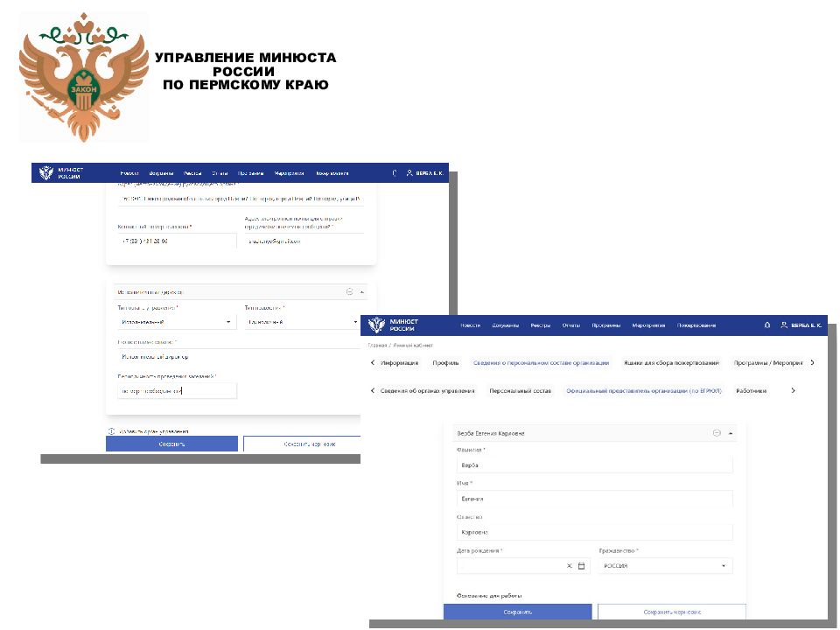This screenshot has height=630, width=840.
Task: Click the long address field at the top of the back window
Action: [241, 199]
